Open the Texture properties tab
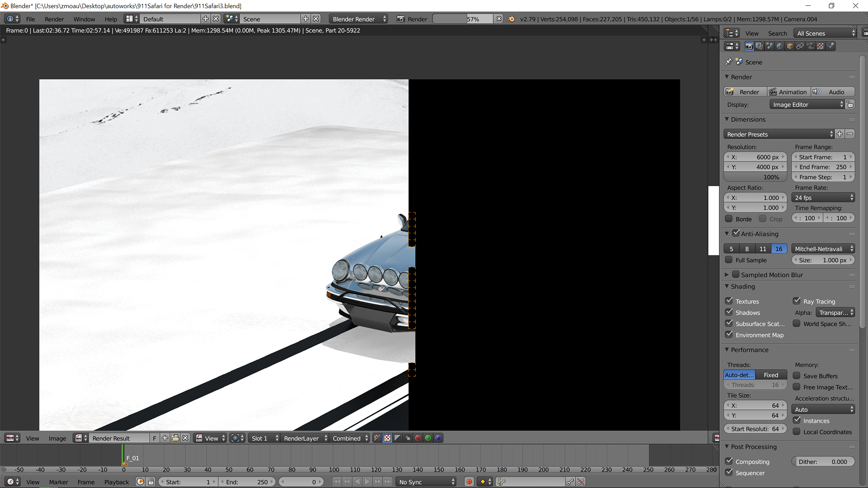868x488 pixels. (x=821, y=46)
